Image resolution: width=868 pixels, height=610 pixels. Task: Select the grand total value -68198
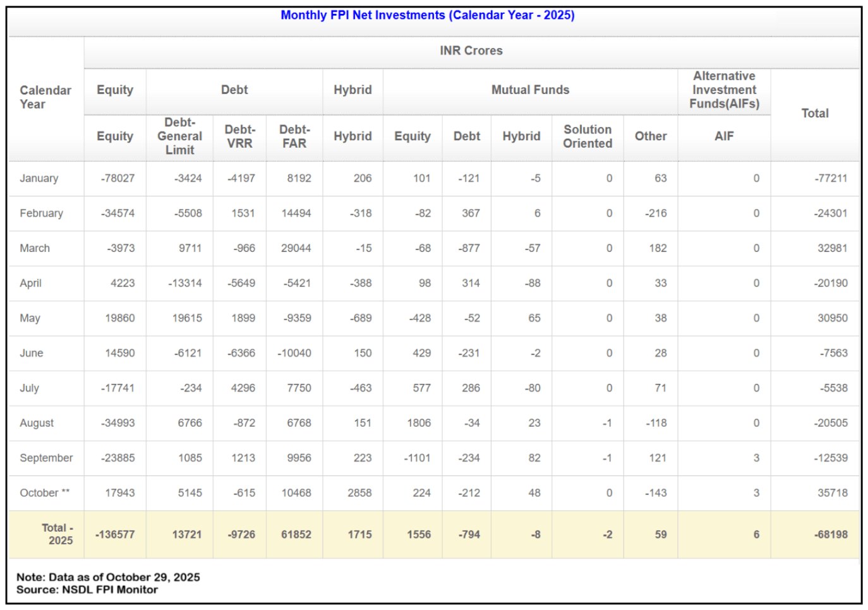830,534
